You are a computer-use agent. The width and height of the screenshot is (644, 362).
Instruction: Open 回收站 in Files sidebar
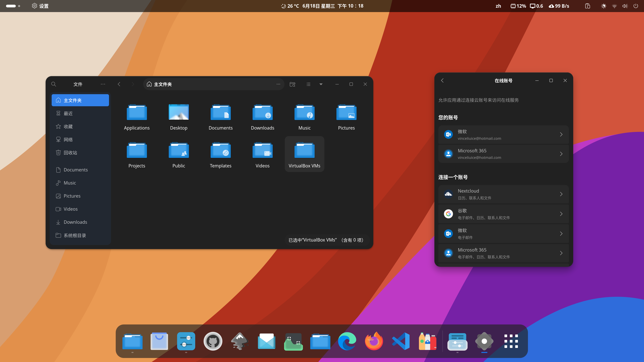80,153
